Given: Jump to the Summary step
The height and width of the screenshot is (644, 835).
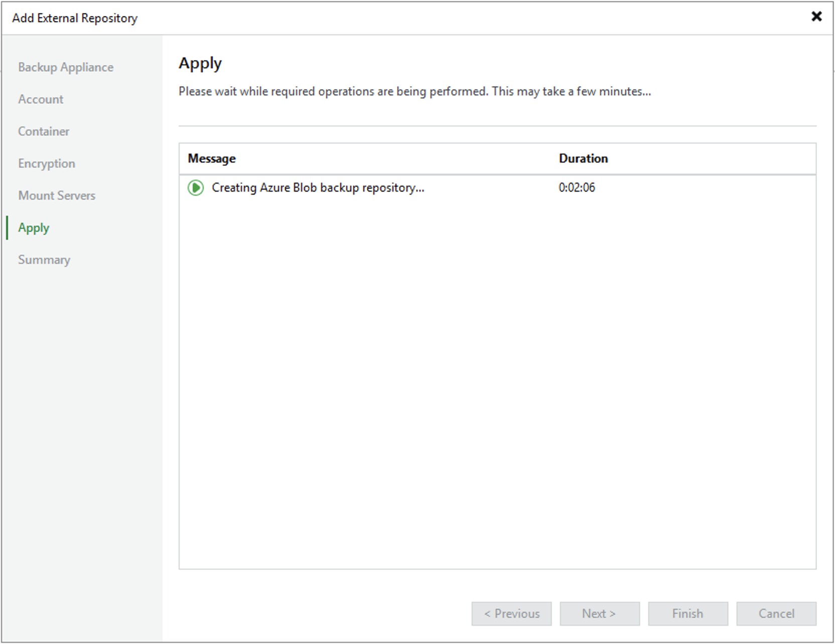Looking at the screenshot, I should (x=44, y=260).
